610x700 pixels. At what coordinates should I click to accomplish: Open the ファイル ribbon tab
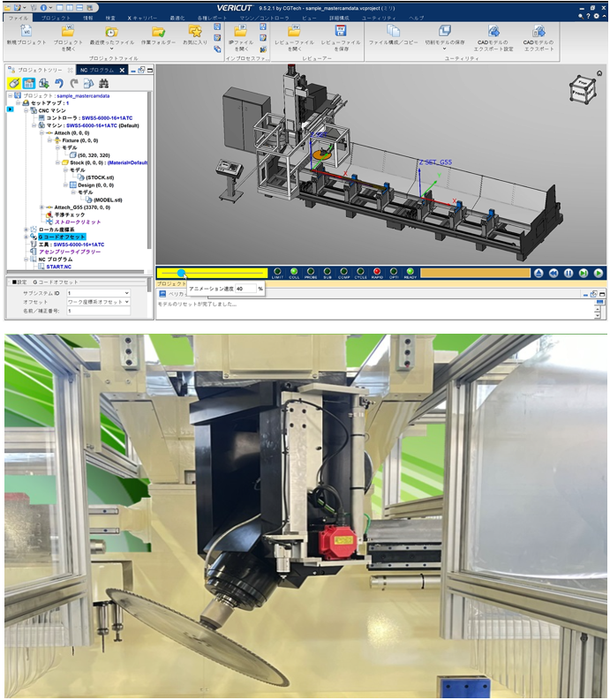tap(19, 18)
